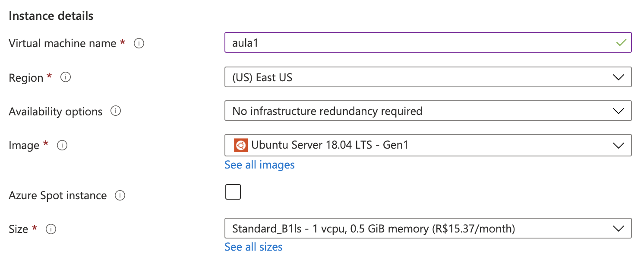Click the See all images link
This screenshot has width=644, height=261.
259,165
